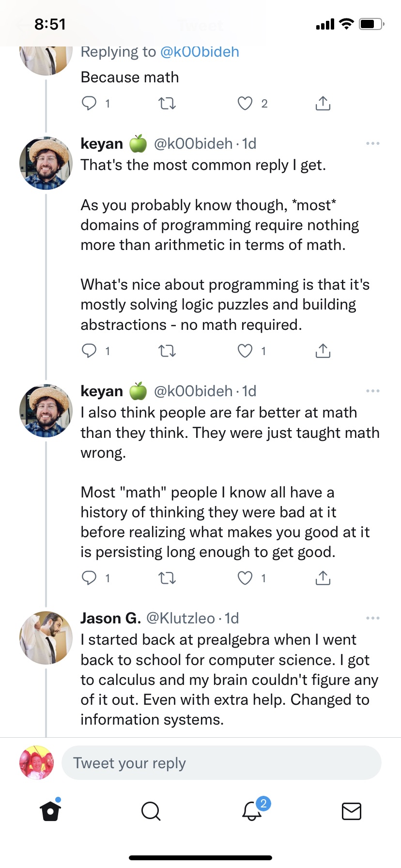Share the "persisting long enough" tweet
401x868 pixels.
click(x=323, y=578)
